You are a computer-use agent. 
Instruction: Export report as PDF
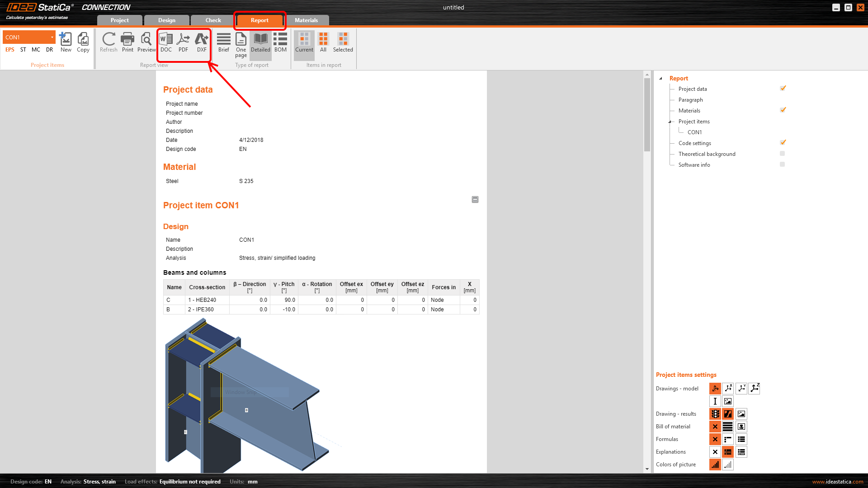coord(183,42)
